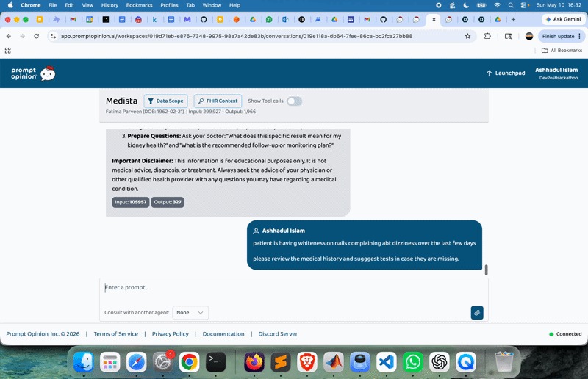Open Terminal from the Dock
This screenshot has width=588, height=379.
coord(215,362)
